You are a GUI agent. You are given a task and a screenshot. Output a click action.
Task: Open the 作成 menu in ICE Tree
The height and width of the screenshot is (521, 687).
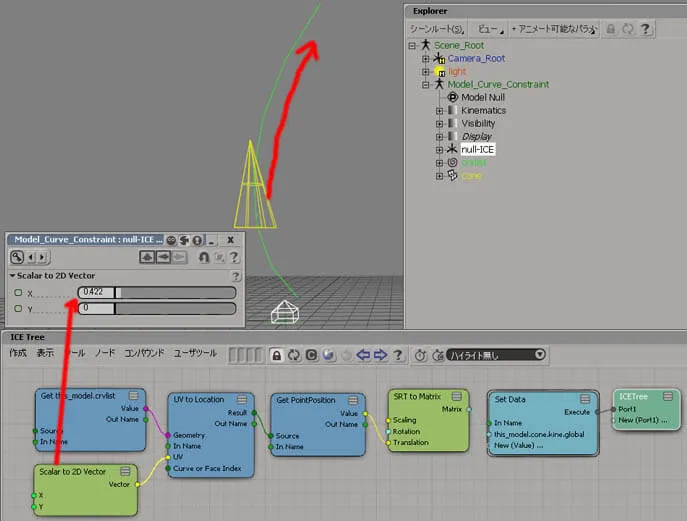tap(18, 353)
